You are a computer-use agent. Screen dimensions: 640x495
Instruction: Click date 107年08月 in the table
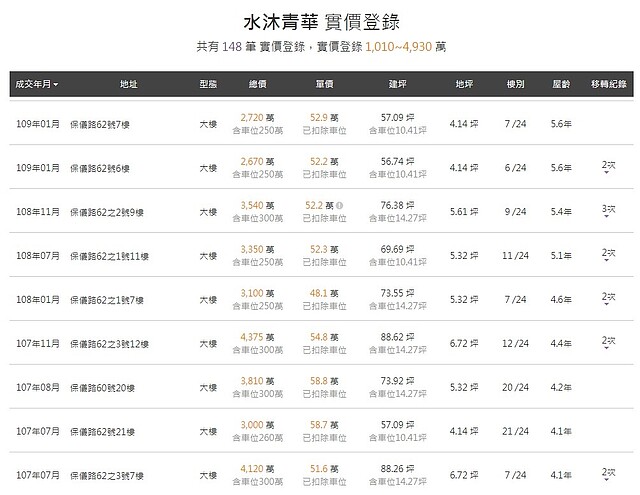pyautogui.click(x=38, y=387)
